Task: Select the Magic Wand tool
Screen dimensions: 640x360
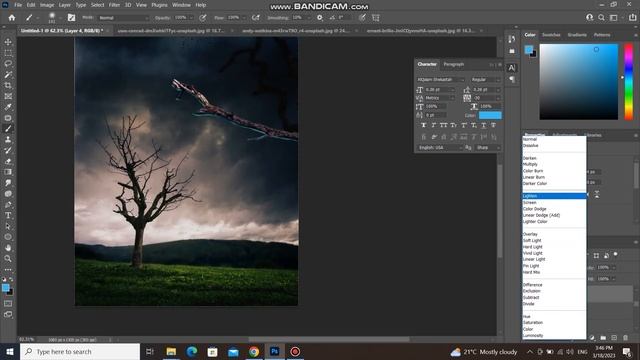Action: click(8, 75)
